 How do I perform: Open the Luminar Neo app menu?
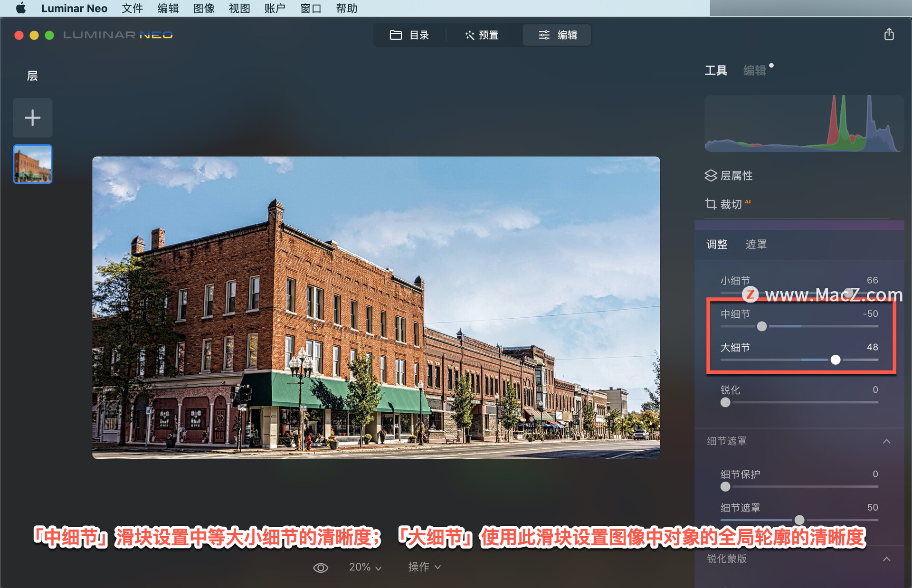coord(74,8)
